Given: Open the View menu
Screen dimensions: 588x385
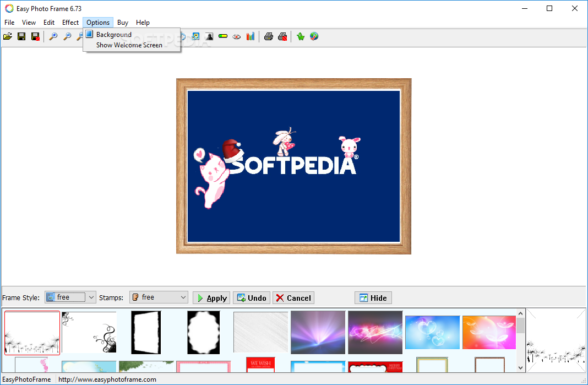Looking at the screenshot, I should click(x=29, y=23).
